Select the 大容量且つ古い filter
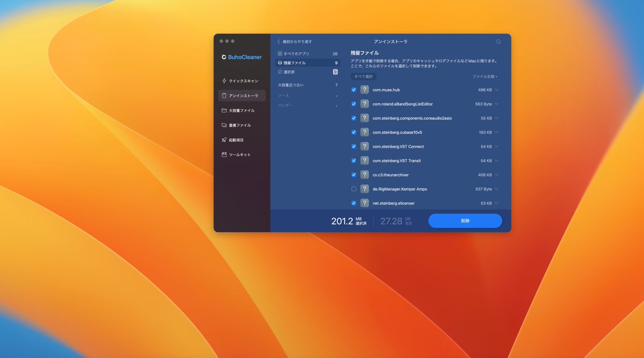 [308, 85]
